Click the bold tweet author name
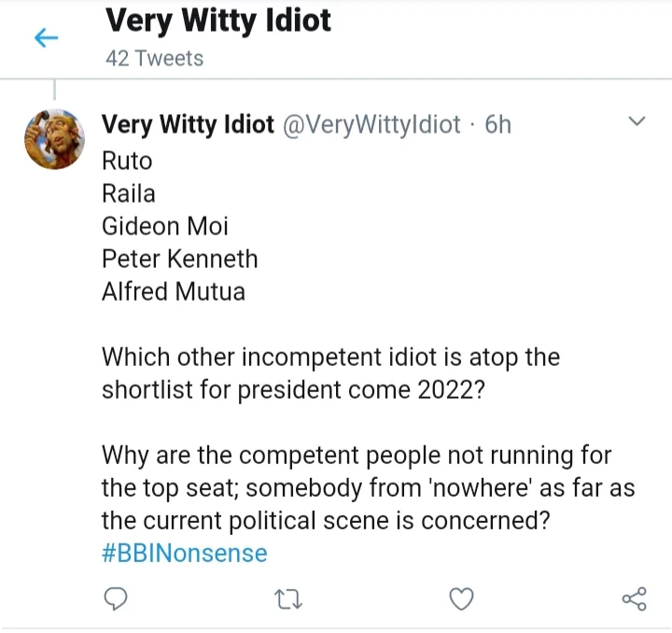 188,124
